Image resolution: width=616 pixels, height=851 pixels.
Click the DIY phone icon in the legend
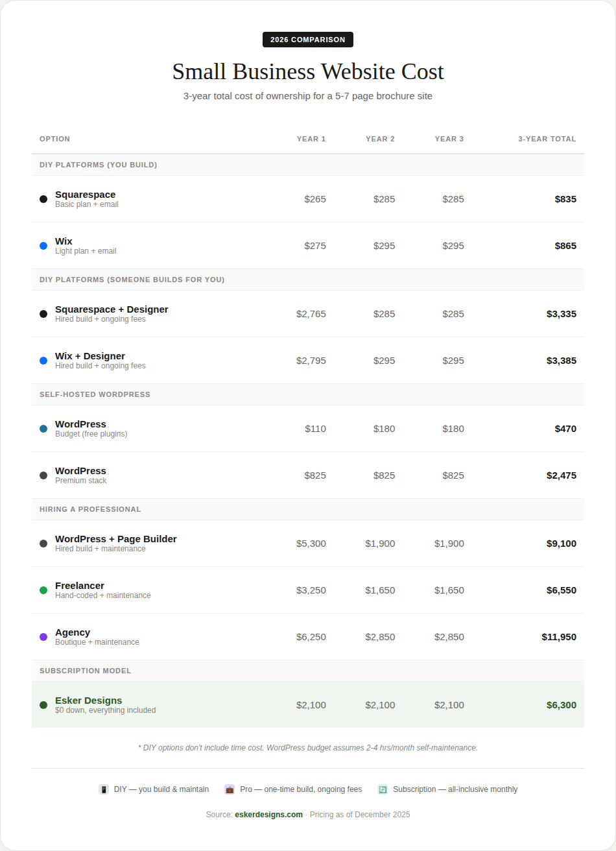tap(104, 789)
